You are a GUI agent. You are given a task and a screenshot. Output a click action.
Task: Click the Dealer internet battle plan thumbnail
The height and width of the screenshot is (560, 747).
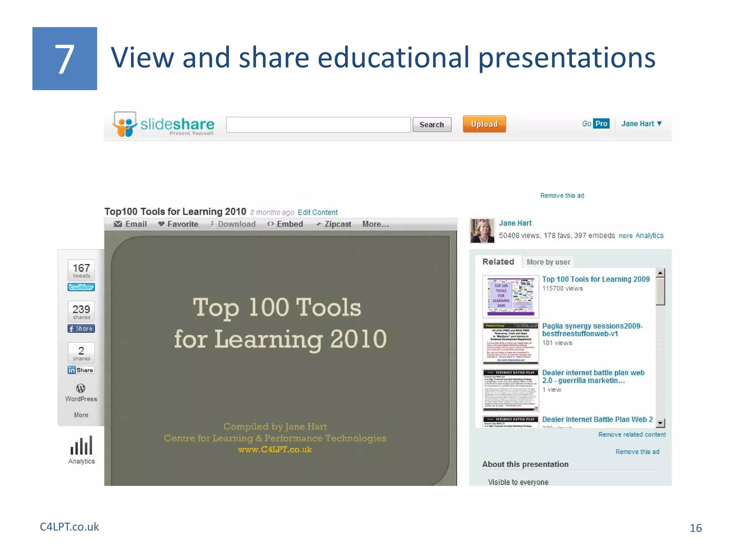(511, 390)
